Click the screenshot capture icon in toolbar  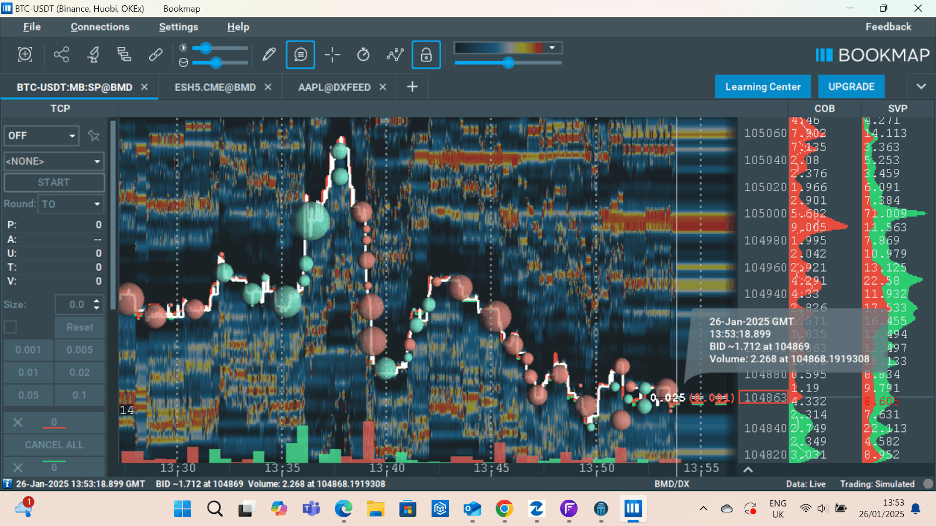25,54
